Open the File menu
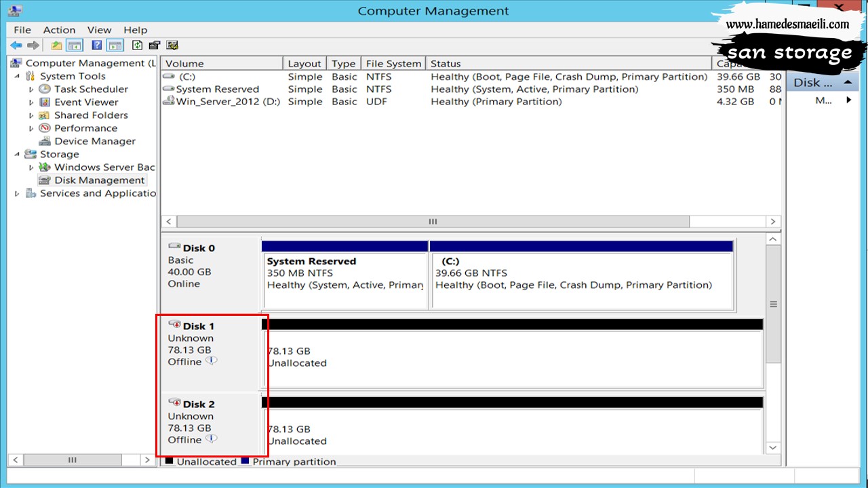868x488 pixels. pos(22,30)
